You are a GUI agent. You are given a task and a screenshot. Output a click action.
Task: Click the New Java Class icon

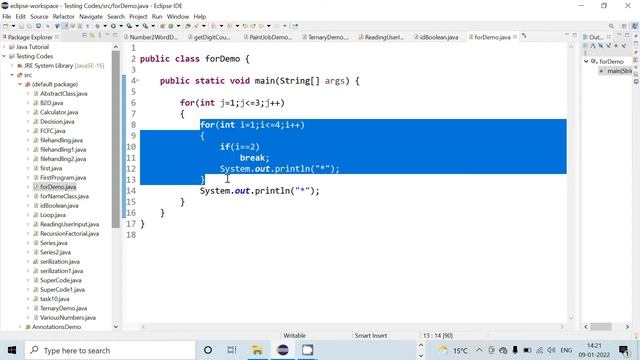[171, 26]
